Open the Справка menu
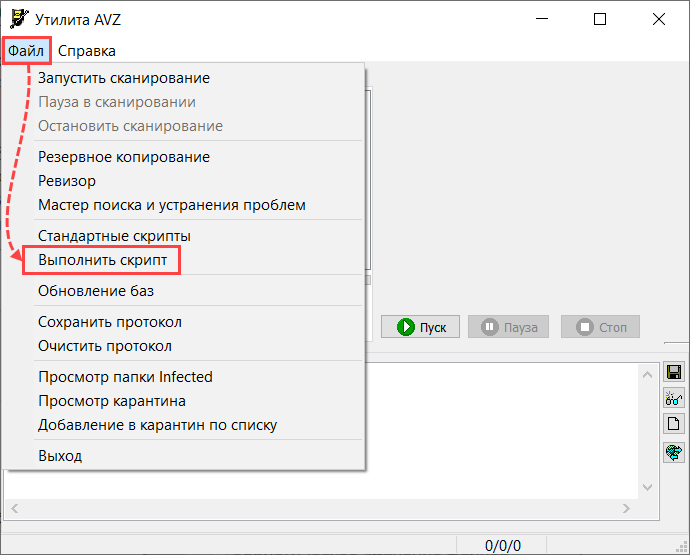This screenshot has height=555, width=690. click(x=87, y=51)
